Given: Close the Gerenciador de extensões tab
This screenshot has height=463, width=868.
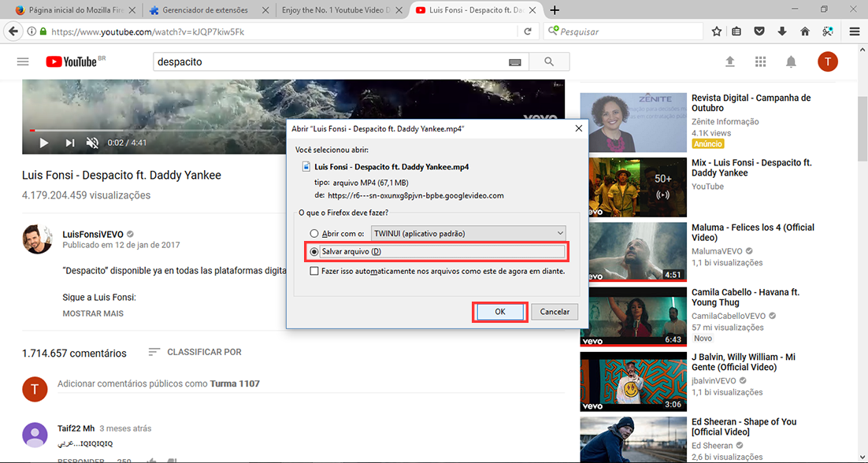Looking at the screenshot, I should [265, 10].
